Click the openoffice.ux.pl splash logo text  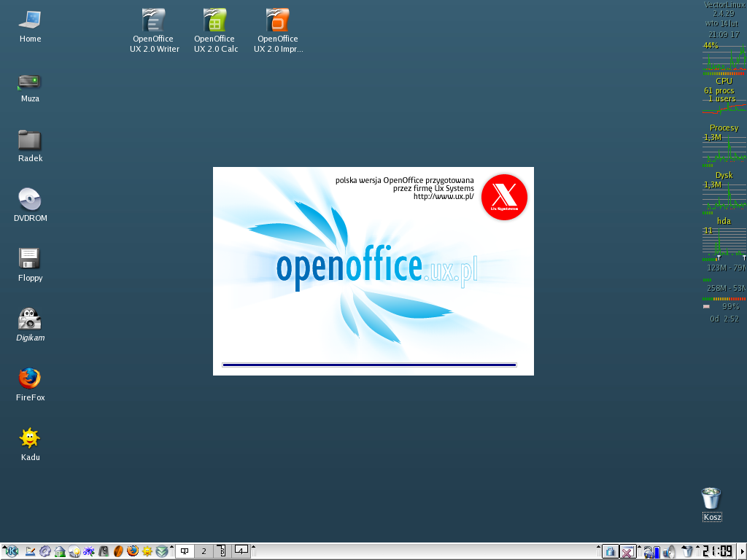(377, 270)
